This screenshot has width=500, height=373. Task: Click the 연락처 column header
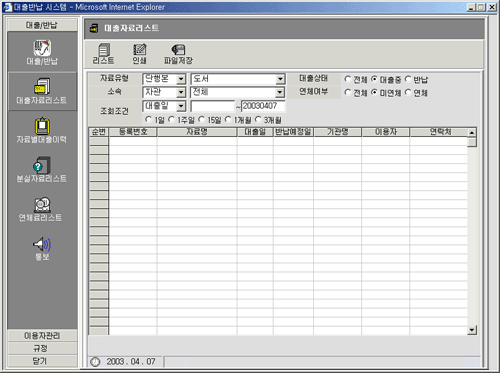click(439, 132)
